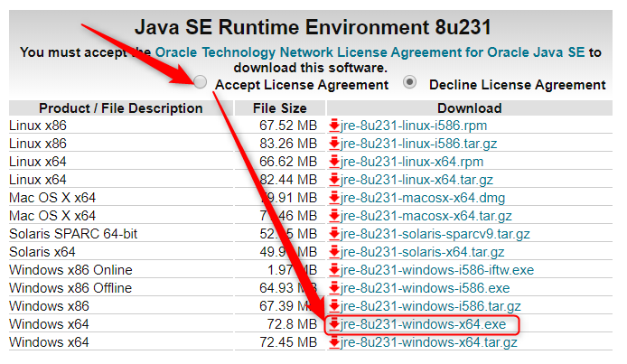Image resolution: width=627 pixels, height=364 pixels.
Task: Click the Solaris x64 row label
Action: point(42,252)
